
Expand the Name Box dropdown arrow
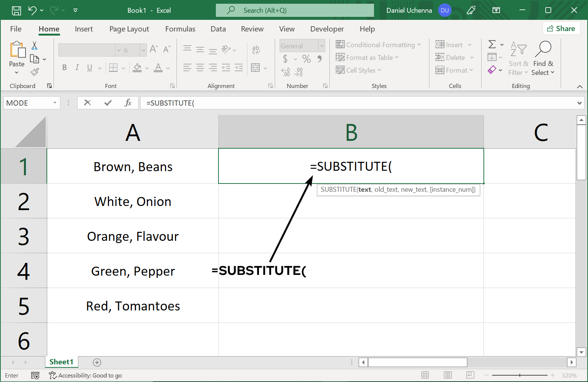55,103
